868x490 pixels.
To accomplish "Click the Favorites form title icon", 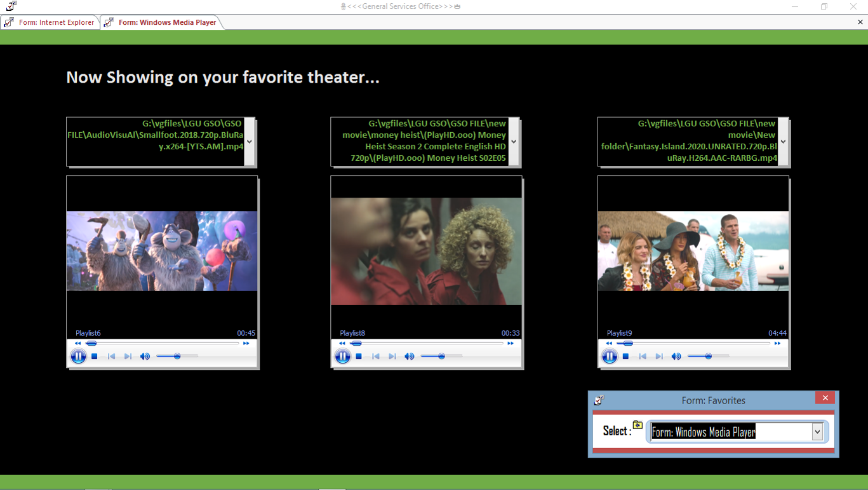I will (x=599, y=400).
